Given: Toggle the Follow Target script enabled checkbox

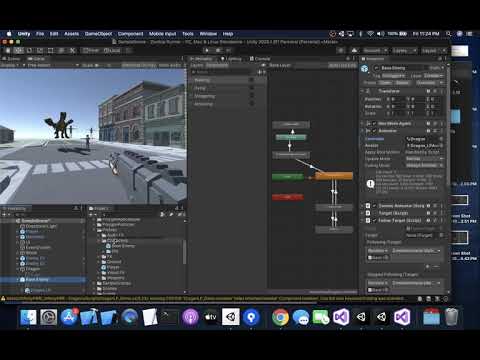Looking at the screenshot, I should coord(374,220).
